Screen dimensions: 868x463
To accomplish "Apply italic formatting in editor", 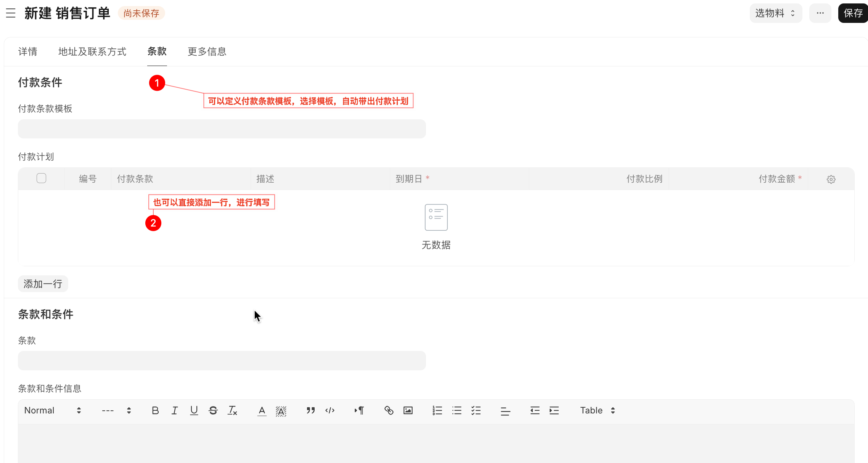I will coord(175,410).
